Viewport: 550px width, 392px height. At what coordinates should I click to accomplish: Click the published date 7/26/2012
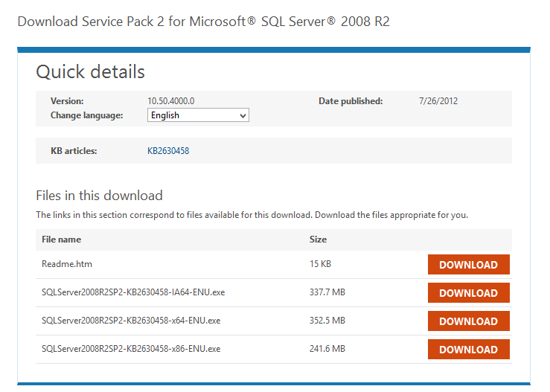coord(438,101)
